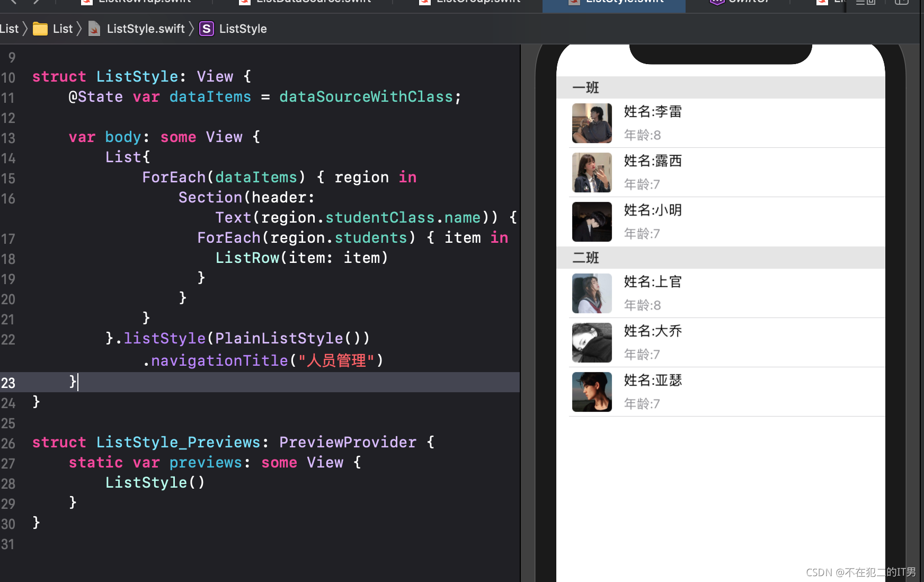
Task: Click the 年龄:7 label under 露西
Action: click(x=642, y=184)
